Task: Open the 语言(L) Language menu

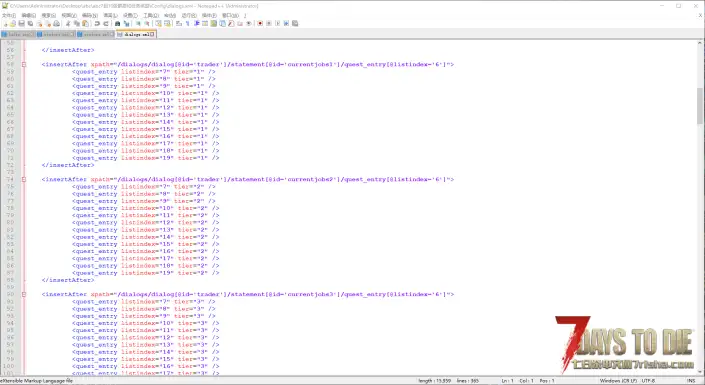Action: pyautogui.click(x=110, y=15)
